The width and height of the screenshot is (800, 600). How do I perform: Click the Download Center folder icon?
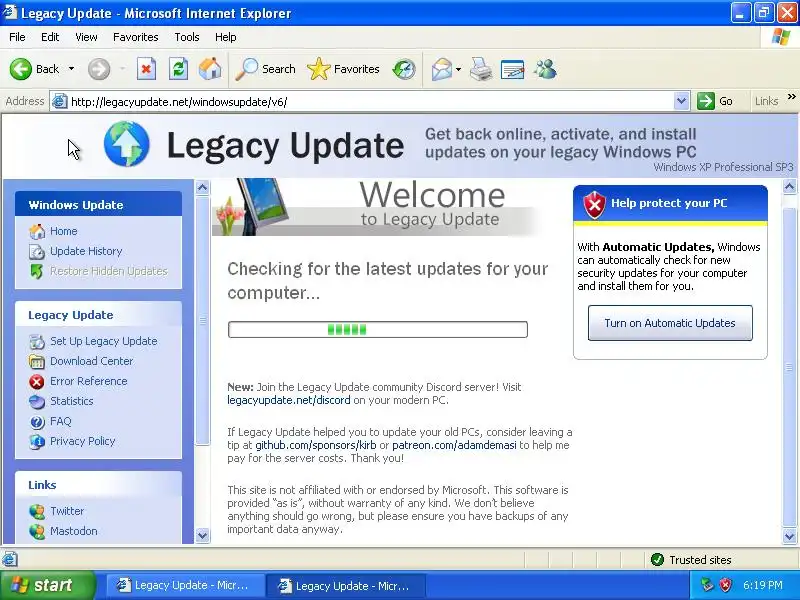click(x=37, y=361)
